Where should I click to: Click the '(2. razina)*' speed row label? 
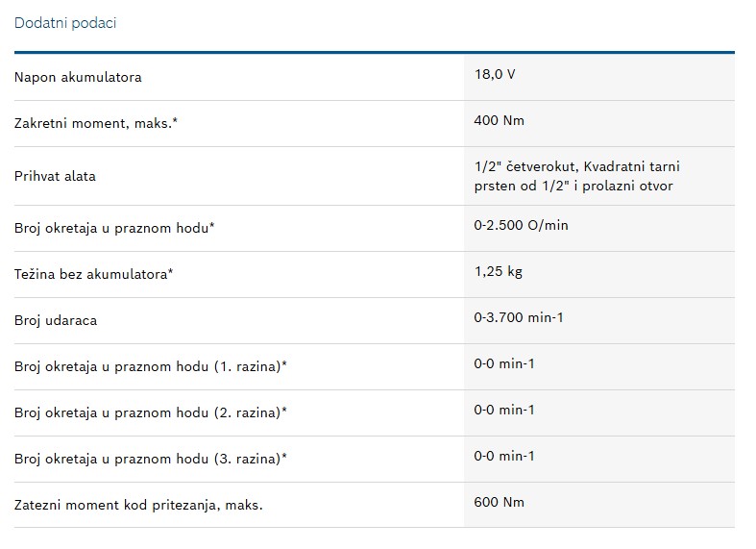151,413
